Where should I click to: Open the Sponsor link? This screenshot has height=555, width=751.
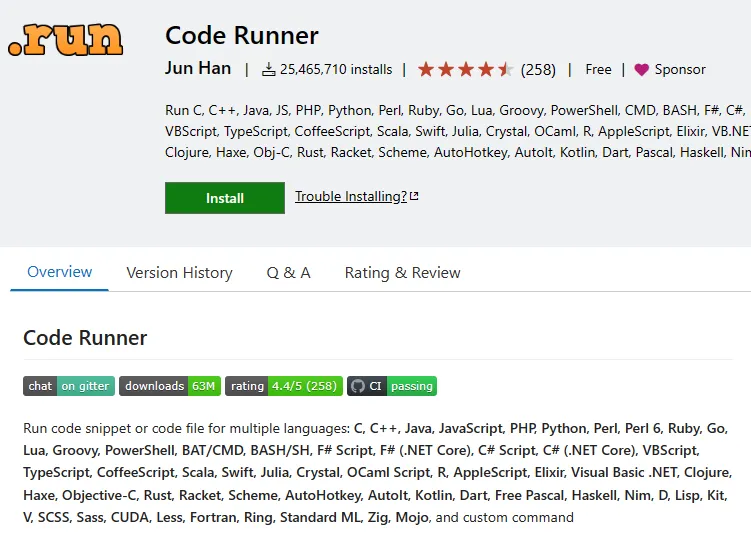[680, 69]
